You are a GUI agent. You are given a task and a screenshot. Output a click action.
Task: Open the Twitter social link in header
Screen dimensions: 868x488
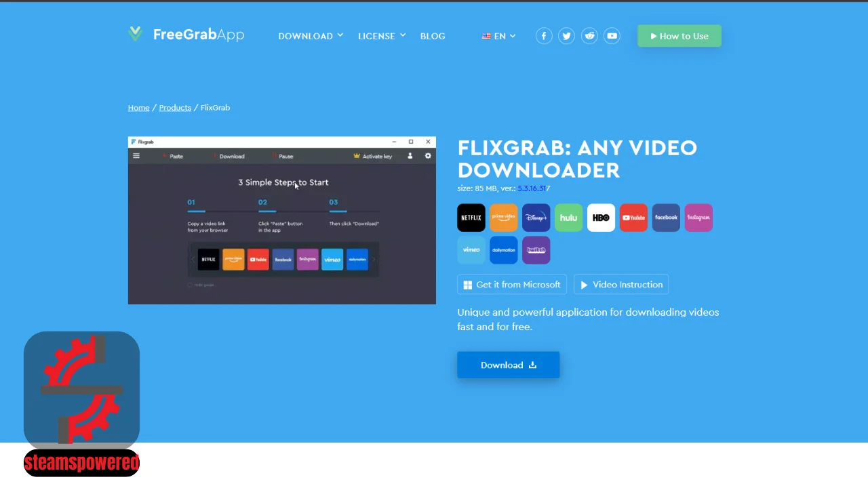point(567,36)
